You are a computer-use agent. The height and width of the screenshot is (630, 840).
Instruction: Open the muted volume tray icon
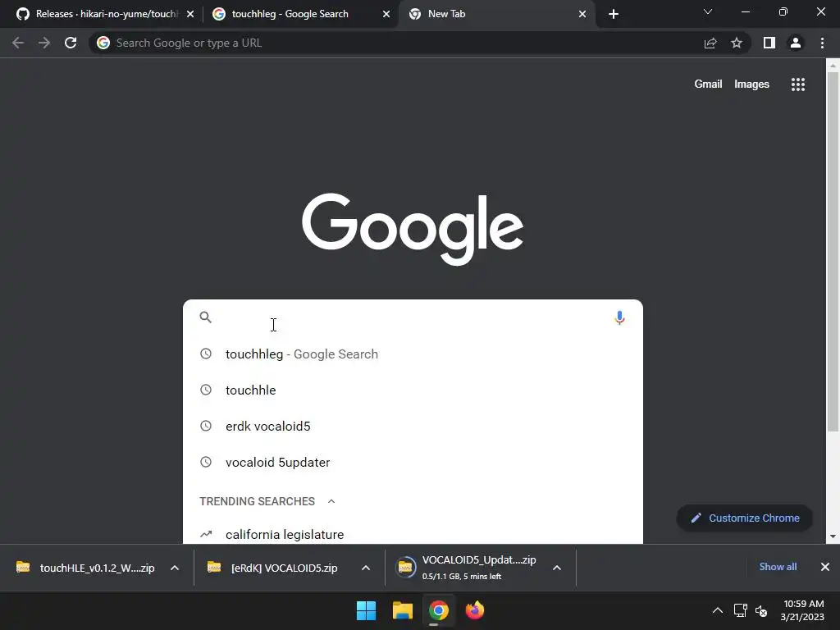761,610
